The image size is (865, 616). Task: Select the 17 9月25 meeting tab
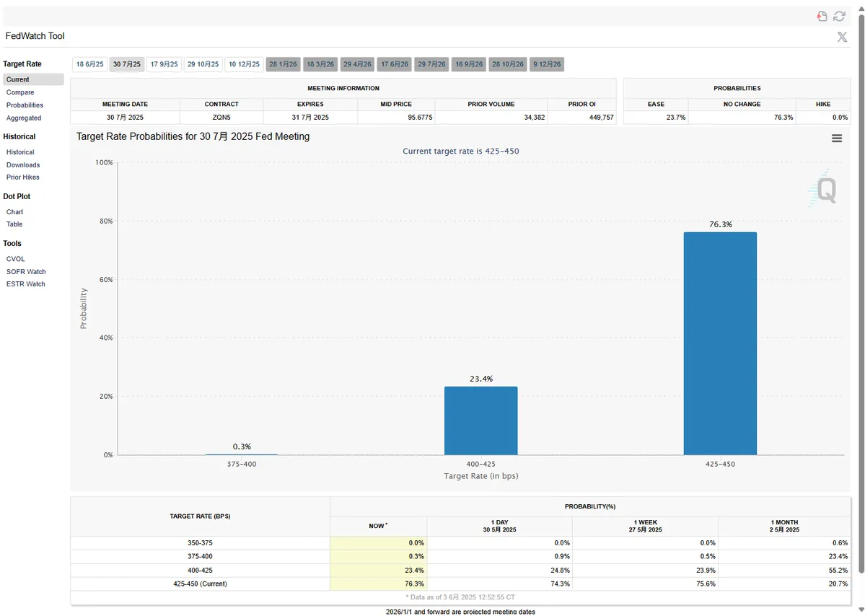(164, 64)
